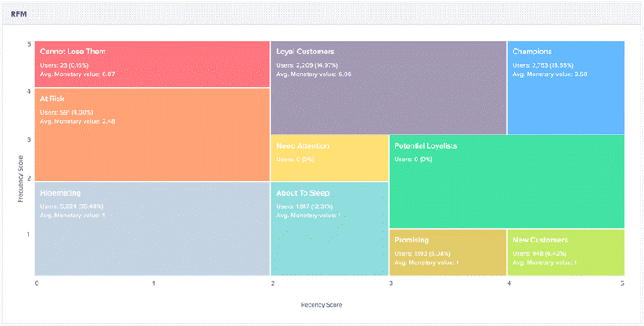The height and width of the screenshot is (326, 644).
Task: Select the Potential Loyalists segment heading
Action: point(426,145)
